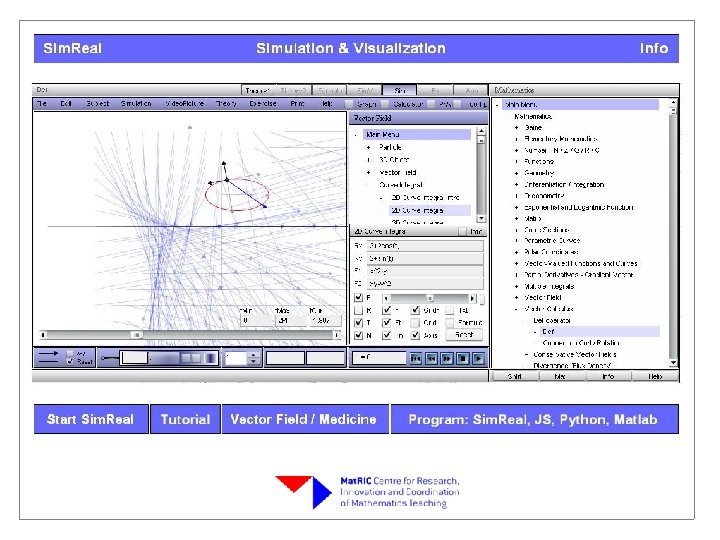Select Conservative Vector Fields tree row

coord(575,354)
